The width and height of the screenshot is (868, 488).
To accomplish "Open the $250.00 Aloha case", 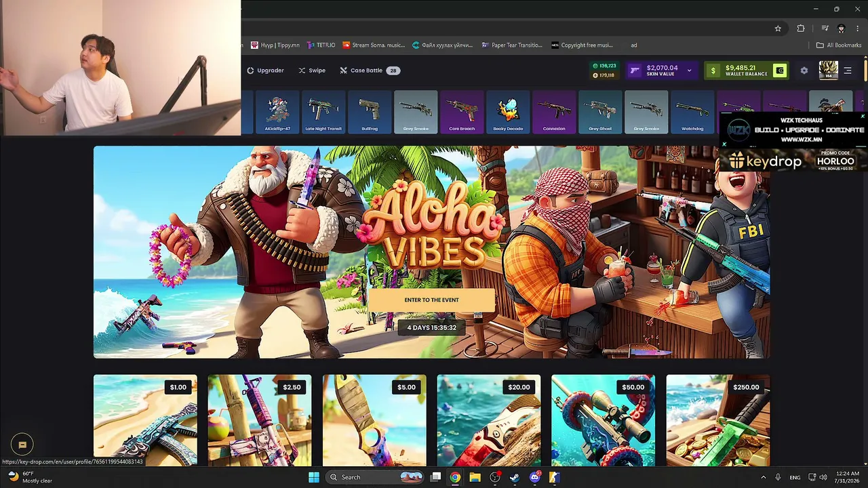I will (718, 420).
